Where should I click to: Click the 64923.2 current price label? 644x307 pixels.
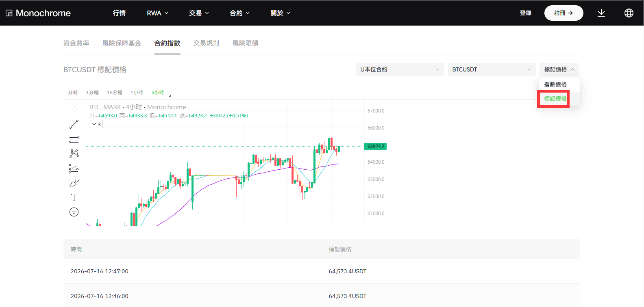click(x=376, y=147)
